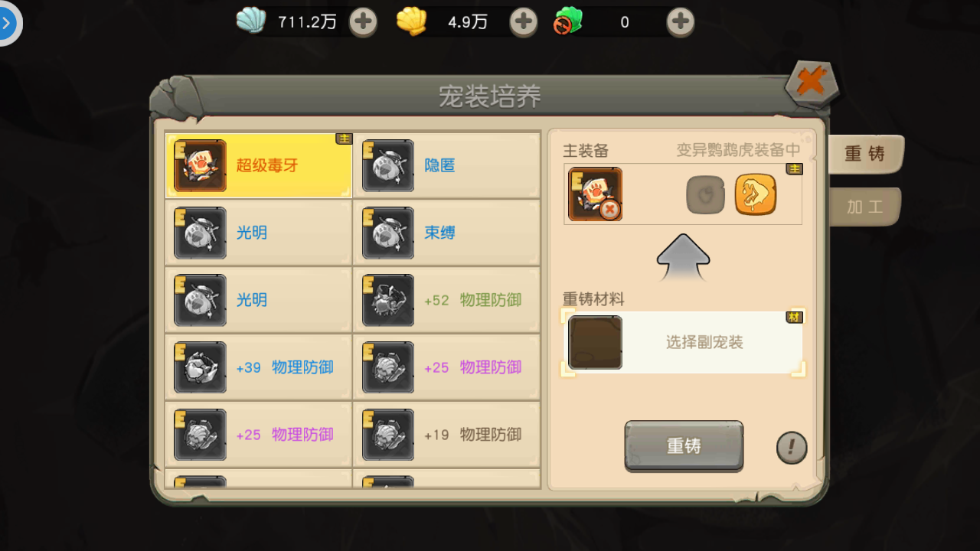Select the 超级毒牙 equipment item
Image resolution: width=980 pixels, height=551 pixels.
(259, 165)
